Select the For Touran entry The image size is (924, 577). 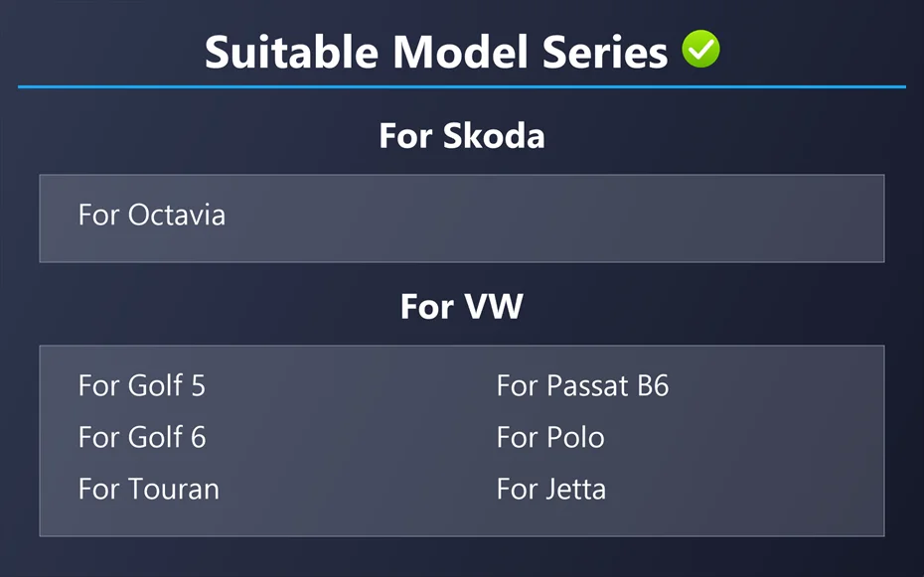pos(148,490)
